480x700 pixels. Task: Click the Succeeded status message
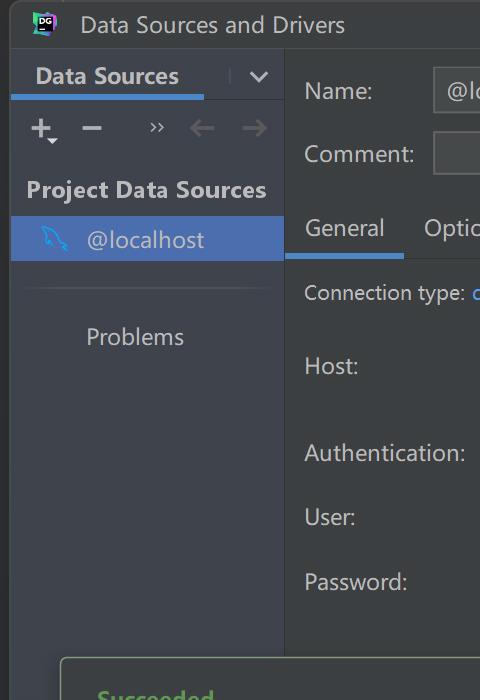(x=155, y=695)
